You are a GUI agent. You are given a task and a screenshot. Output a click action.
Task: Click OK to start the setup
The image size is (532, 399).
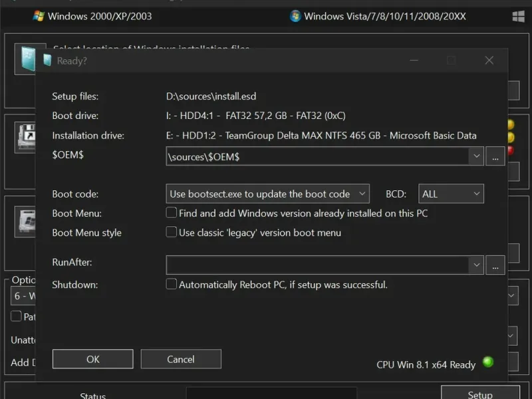[92, 359]
